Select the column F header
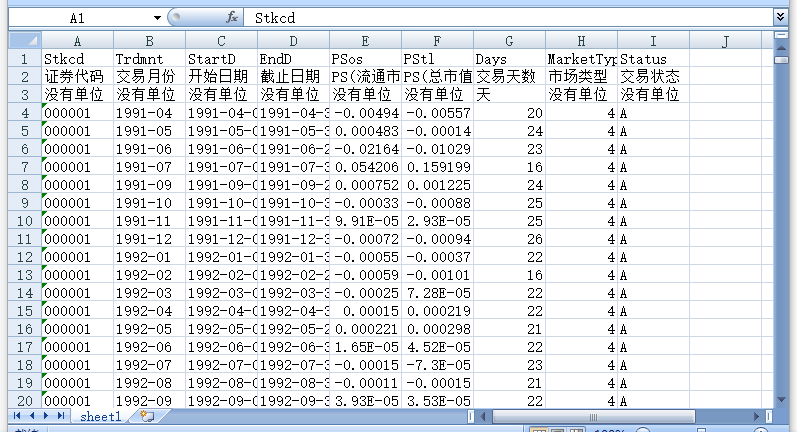 [437, 41]
